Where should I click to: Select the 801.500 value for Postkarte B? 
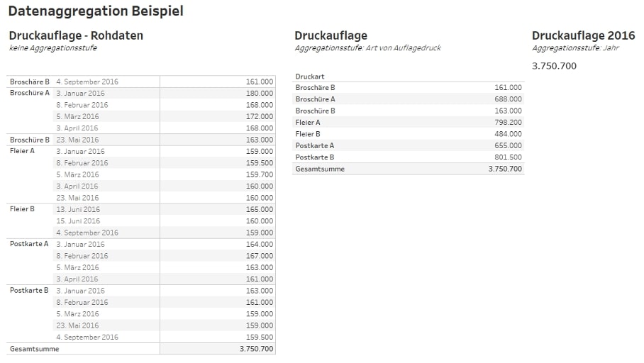508,157
